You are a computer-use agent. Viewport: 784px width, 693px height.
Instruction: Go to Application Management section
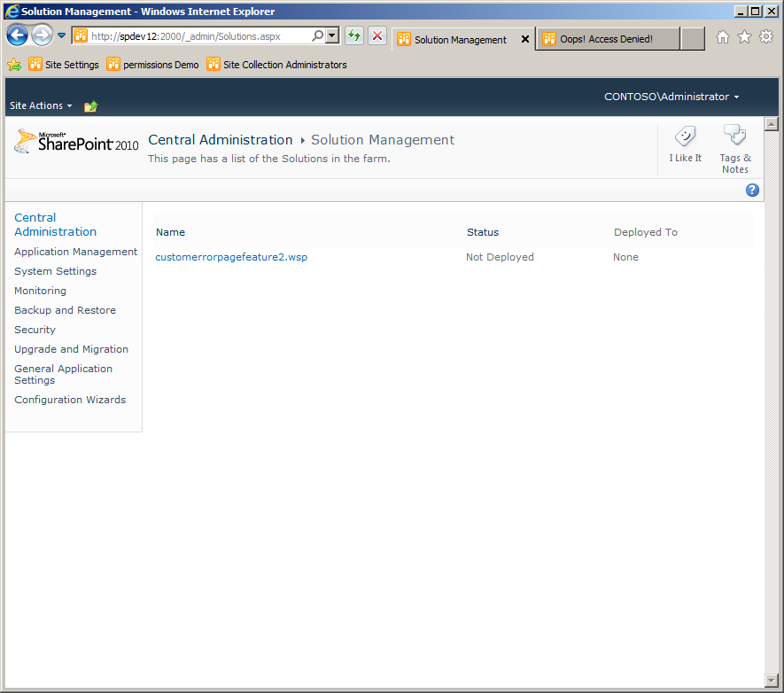pyautogui.click(x=75, y=252)
